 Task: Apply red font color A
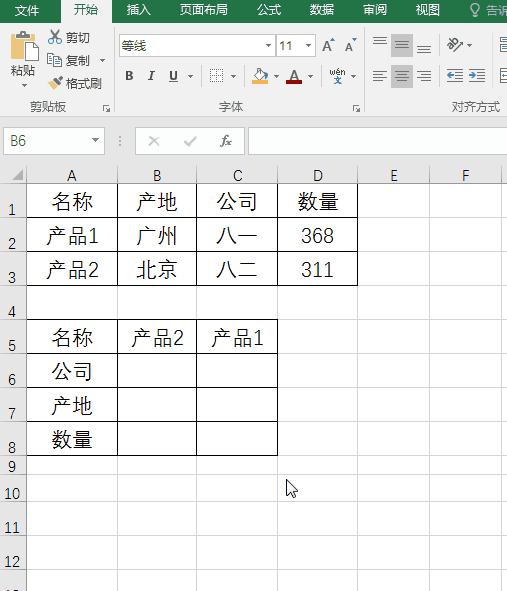point(294,76)
